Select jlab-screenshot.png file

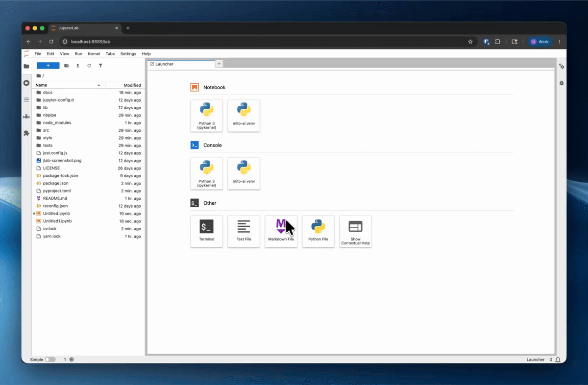(88, 161)
